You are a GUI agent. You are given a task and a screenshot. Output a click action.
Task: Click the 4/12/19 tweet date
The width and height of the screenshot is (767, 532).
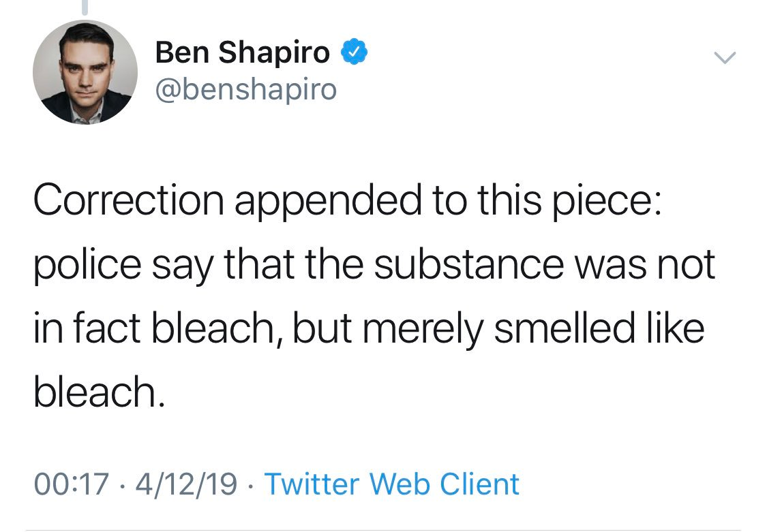(185, 484)
